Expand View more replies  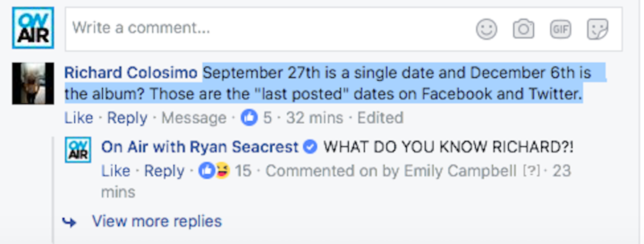point(157,221)
